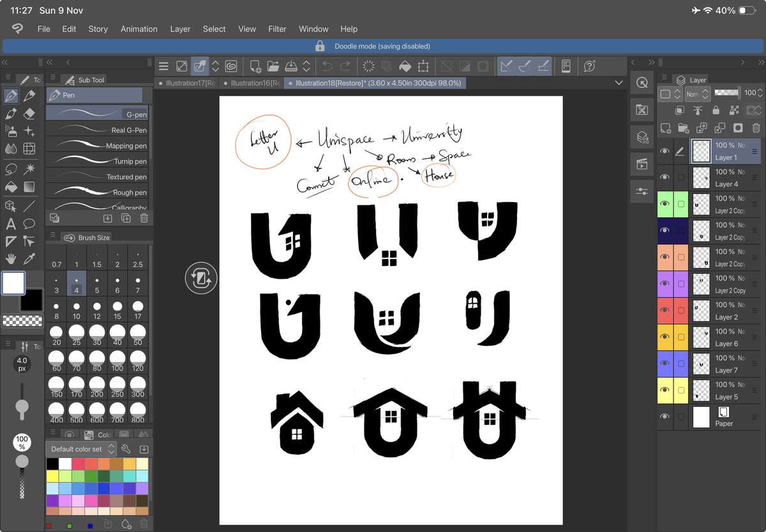The width and height of the screenshot is (766, 532).
Task: Open the Animation menu
Action: click(139, 29)
